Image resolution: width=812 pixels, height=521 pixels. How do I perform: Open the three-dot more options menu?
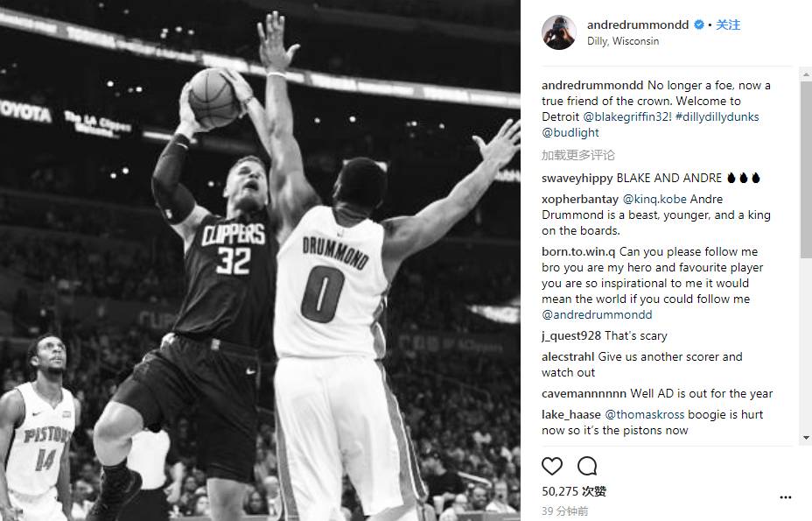pyautogui.click(x=786, y=497)
